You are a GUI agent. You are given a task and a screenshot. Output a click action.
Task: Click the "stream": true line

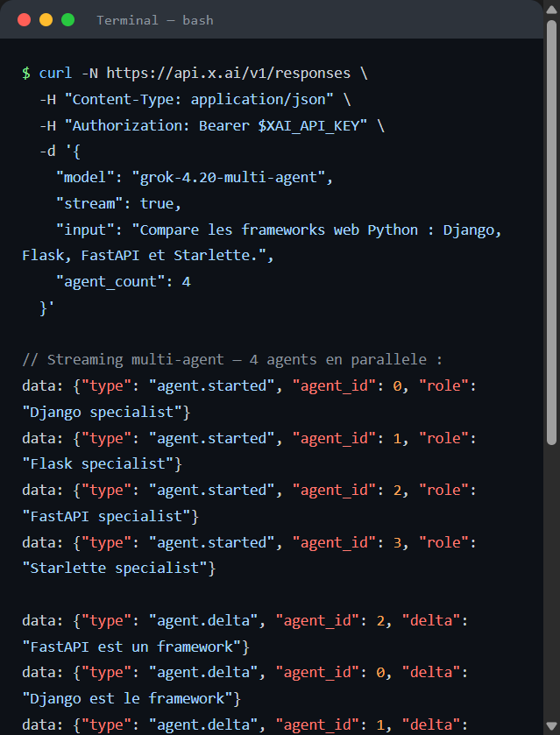[118, 204]
